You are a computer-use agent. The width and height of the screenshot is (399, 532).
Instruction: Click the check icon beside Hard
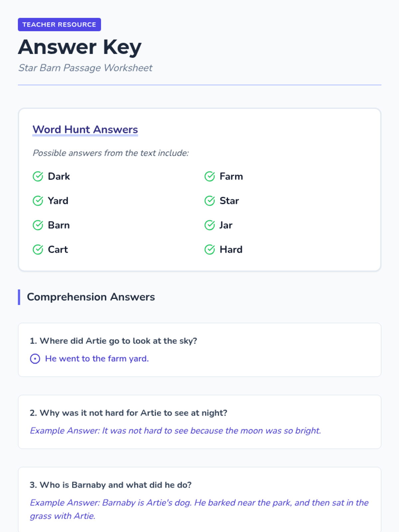pyautogui.click(x=209, y=249)
